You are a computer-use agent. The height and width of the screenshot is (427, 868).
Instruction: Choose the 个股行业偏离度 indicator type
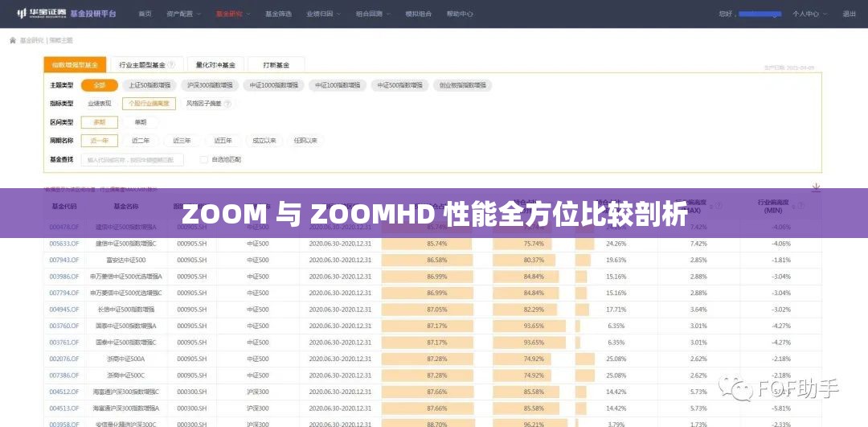[x=149, y=103]
